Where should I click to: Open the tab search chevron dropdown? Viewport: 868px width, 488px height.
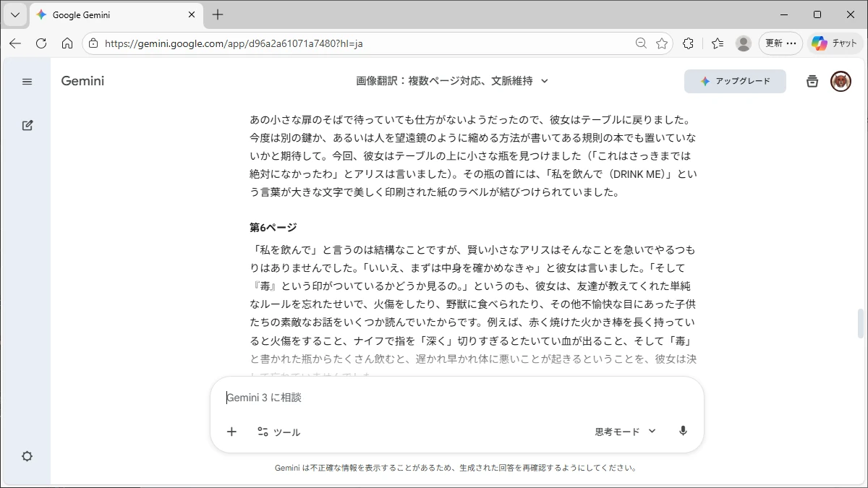tap(14, 14)
